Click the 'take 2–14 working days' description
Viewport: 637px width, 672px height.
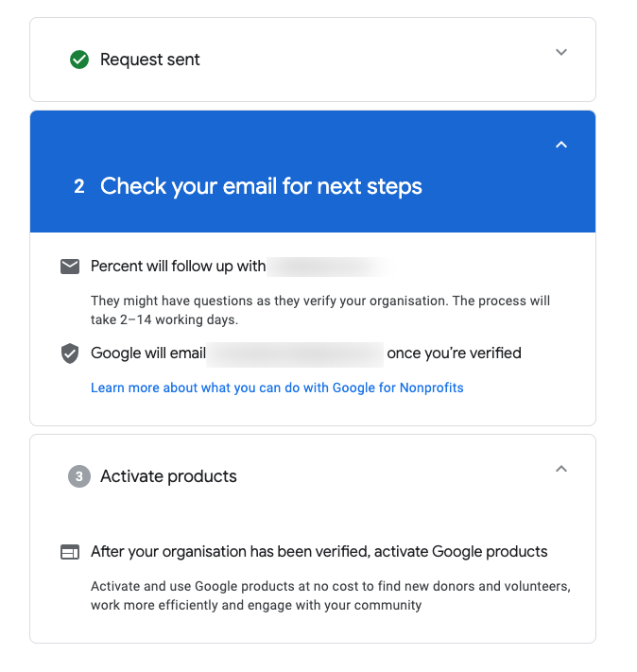(320, 310)
